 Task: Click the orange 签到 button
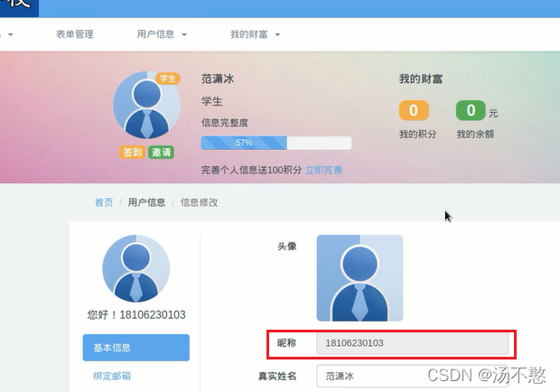(x=132, y=153)
